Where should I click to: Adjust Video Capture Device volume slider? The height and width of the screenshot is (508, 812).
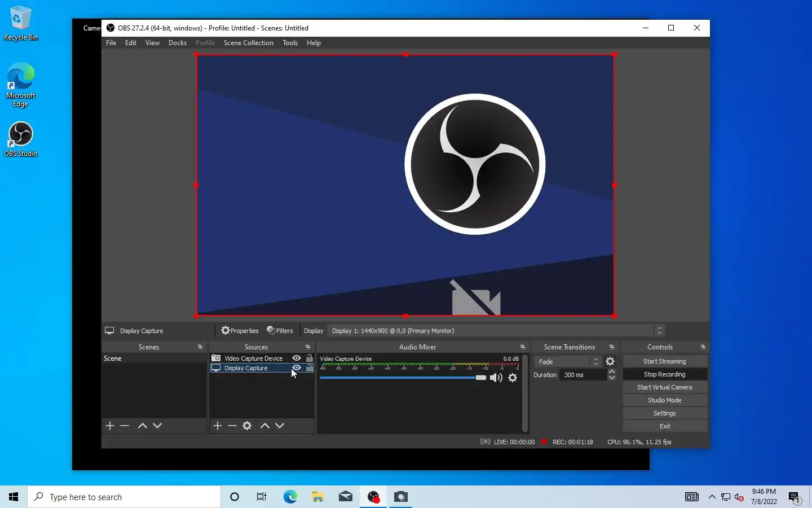click(403, 378)
